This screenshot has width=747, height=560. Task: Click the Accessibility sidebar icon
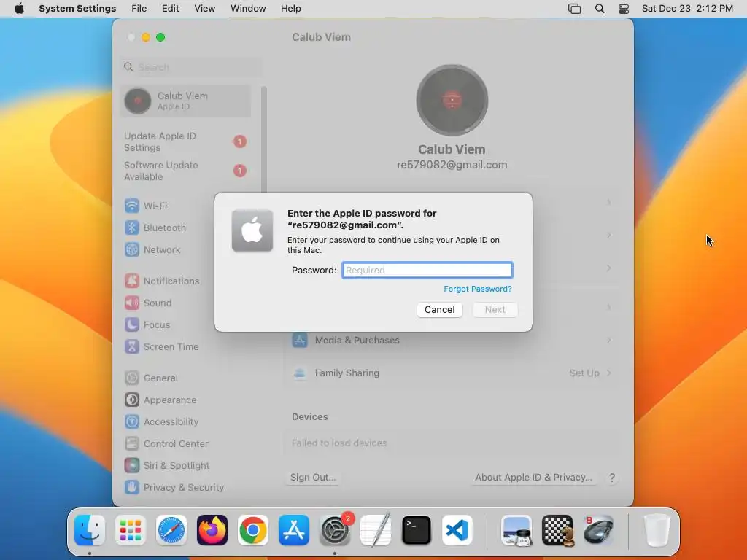(x=132, y=422)
